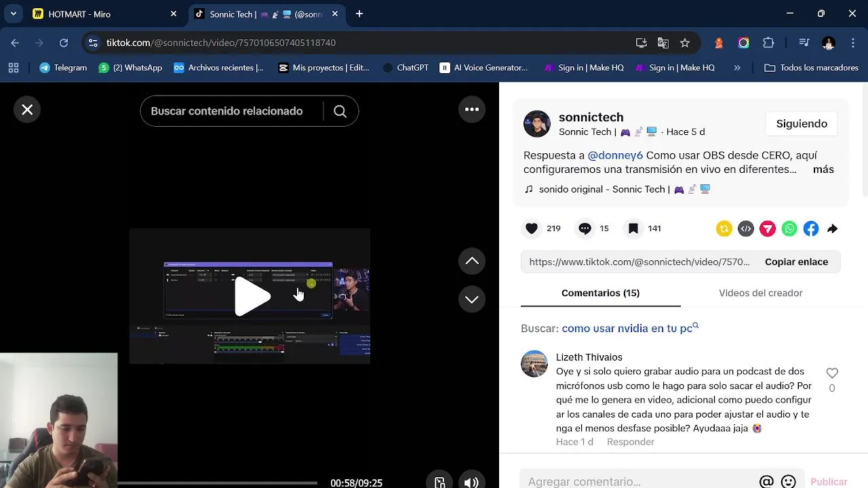868x488 pixels.
Task: Like Lizeth Thivaios's comment
Action: [832, 373]
